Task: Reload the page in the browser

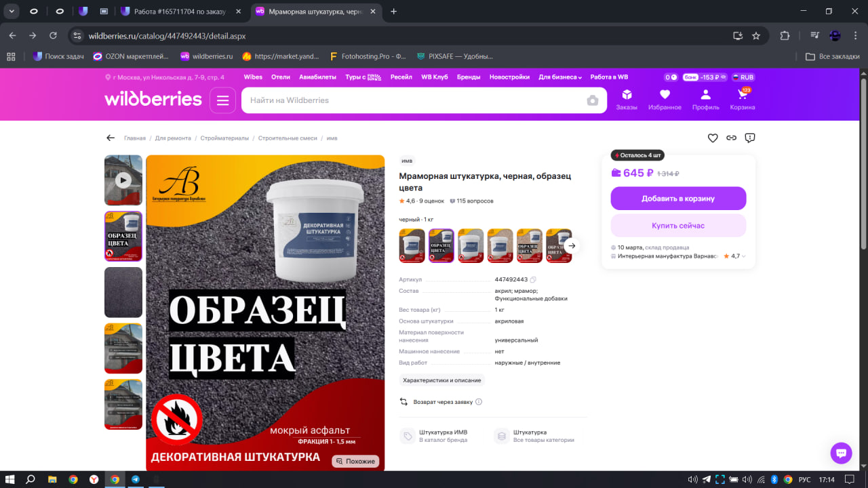Action: pos(54,35)
